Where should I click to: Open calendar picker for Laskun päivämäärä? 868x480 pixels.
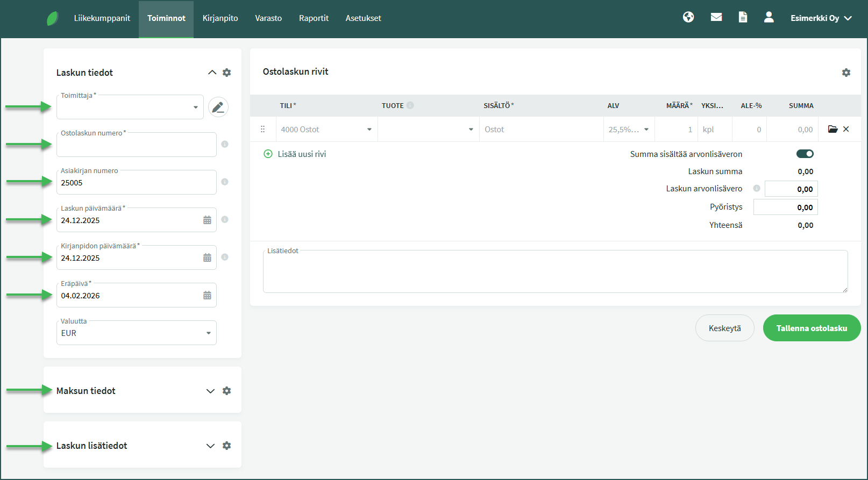pyautogui.click(x=207, y=220)
